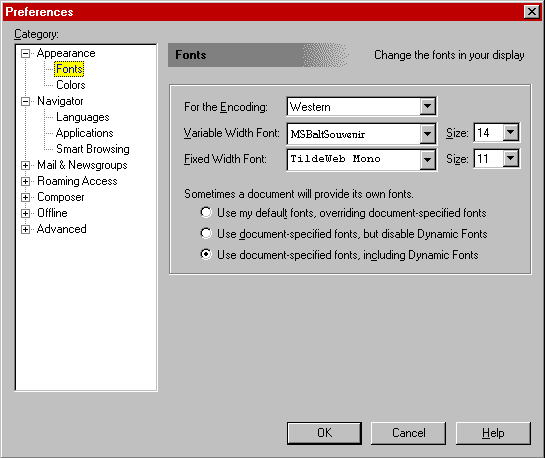The height and width of the screenshot is (458, 545).
Task: Select Smart Browsing under Navigator
Action: (x=92, y=149)
